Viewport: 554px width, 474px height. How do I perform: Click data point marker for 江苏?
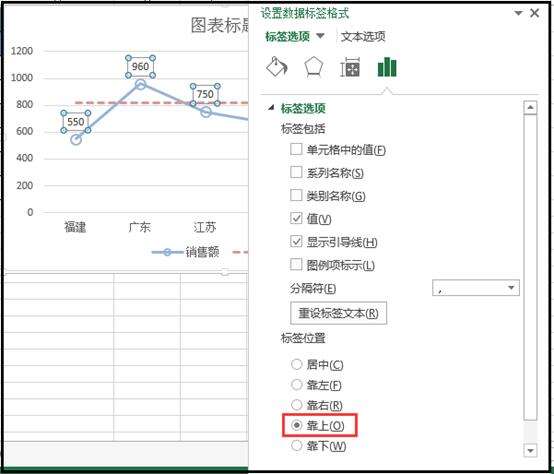tap(206, 112)
